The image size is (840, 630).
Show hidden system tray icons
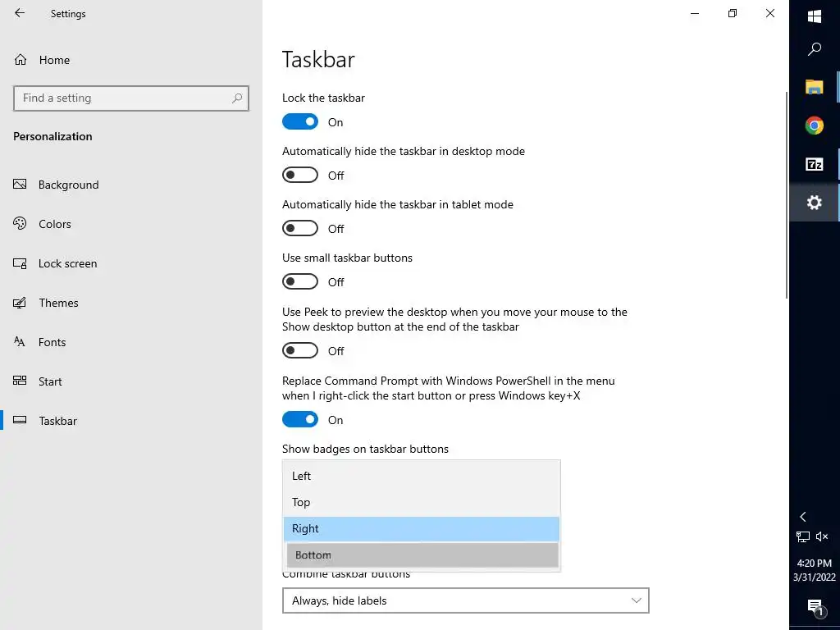click(x=803, y=517)
